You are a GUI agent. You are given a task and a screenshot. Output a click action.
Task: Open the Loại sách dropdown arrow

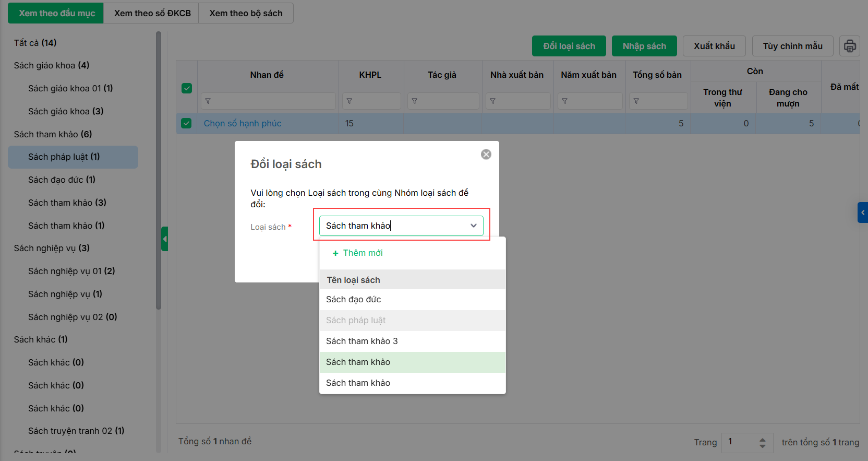473,226
